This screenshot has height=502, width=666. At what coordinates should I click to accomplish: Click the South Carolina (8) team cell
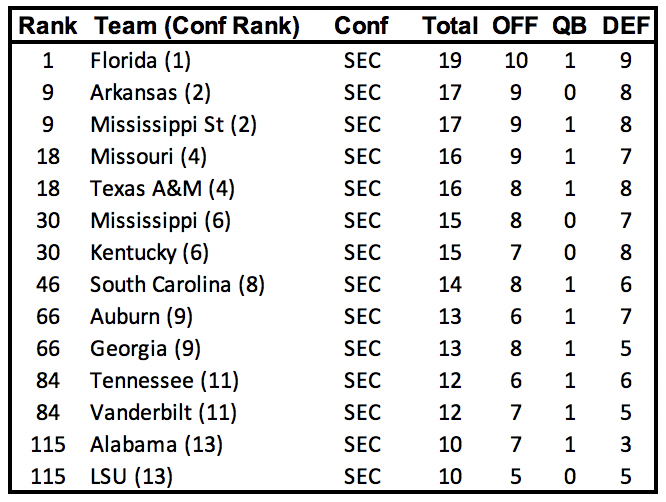pos(177,284)
